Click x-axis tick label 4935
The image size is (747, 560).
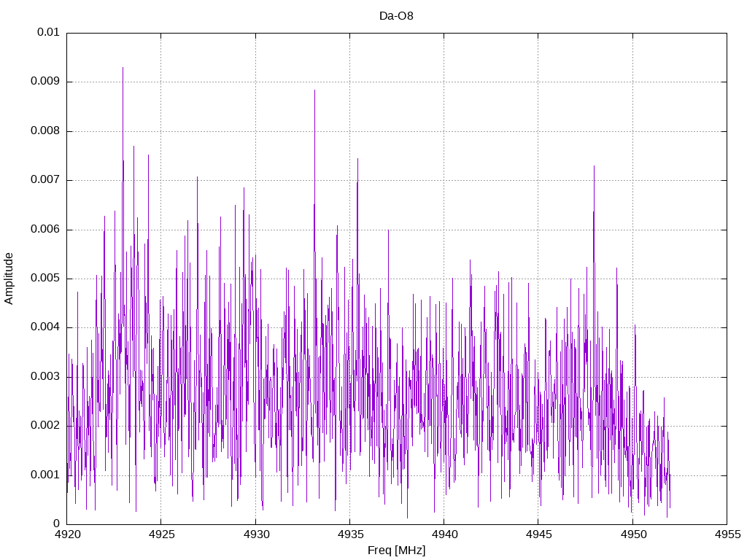pos(349,534)
